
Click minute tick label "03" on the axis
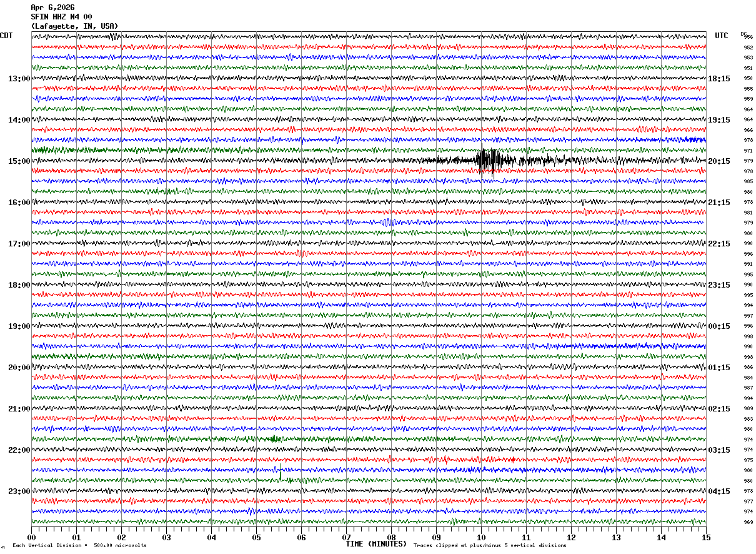coord(166,537)
